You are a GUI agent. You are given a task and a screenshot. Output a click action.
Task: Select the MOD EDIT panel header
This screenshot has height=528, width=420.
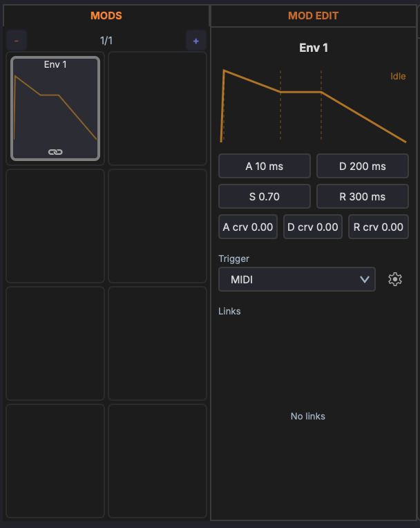(314, 16)
